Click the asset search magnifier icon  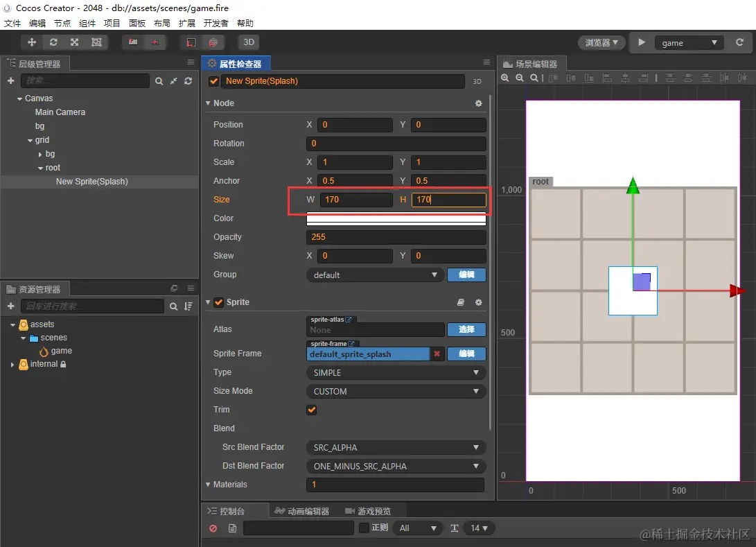[x=173, y=306]
